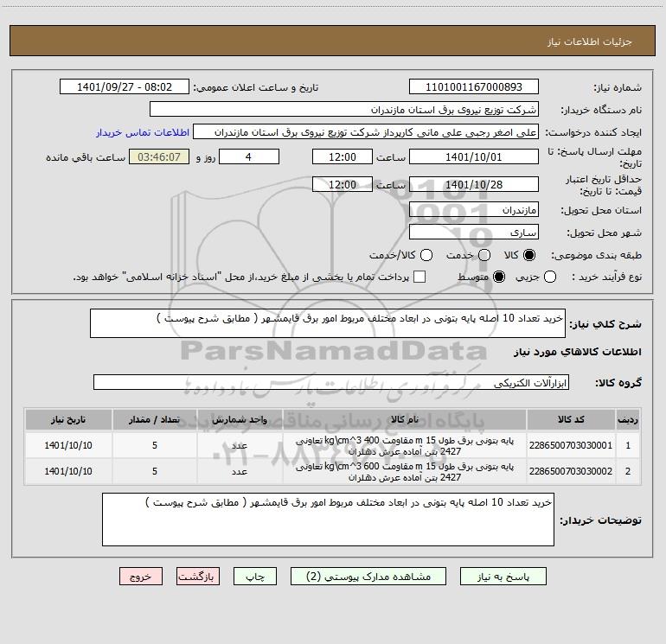Click the چاپ print button
The image size is (666, 644).
[x=255, y=577]
